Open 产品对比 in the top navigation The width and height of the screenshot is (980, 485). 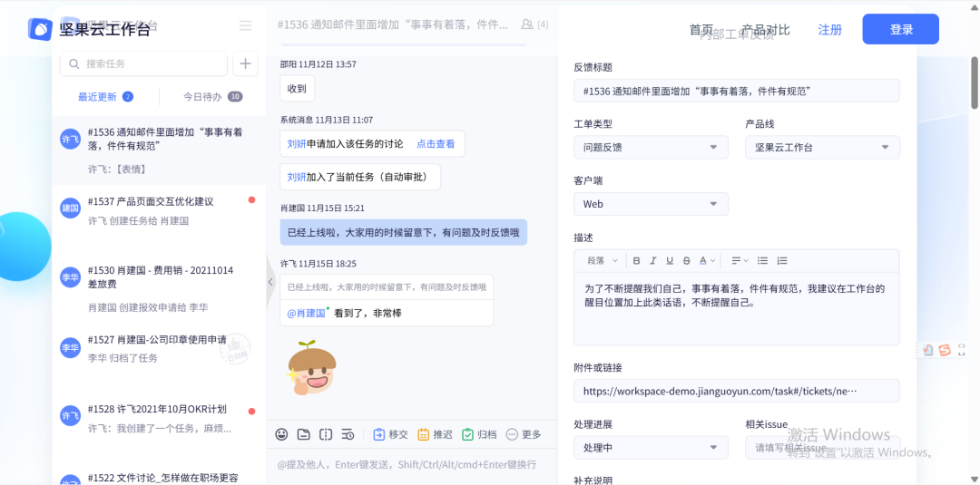(766, 29)
